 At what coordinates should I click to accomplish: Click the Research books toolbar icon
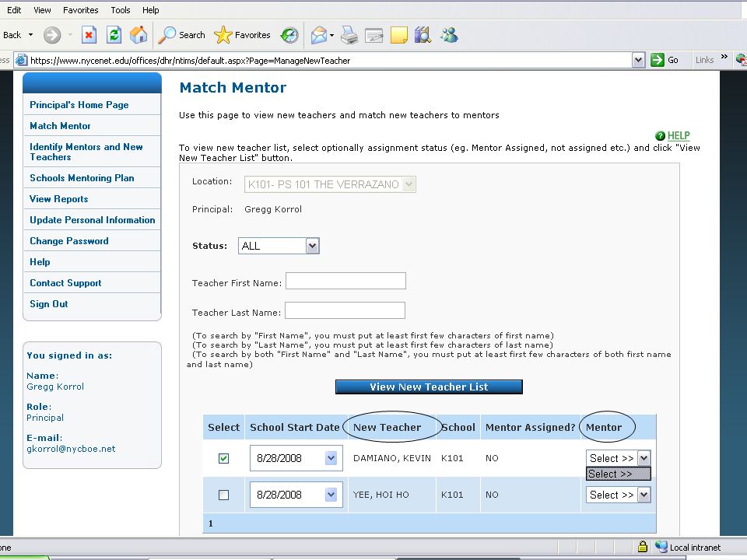(x=423, y=35)
